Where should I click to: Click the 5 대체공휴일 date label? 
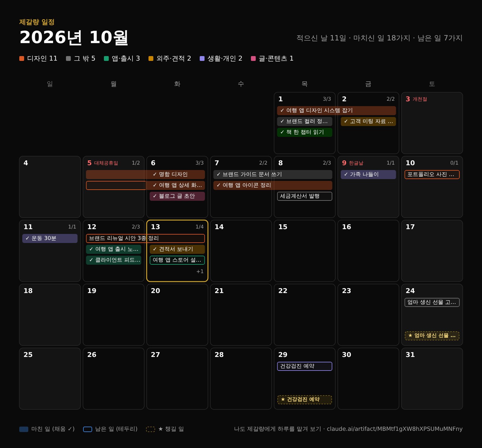coord(102,163)
